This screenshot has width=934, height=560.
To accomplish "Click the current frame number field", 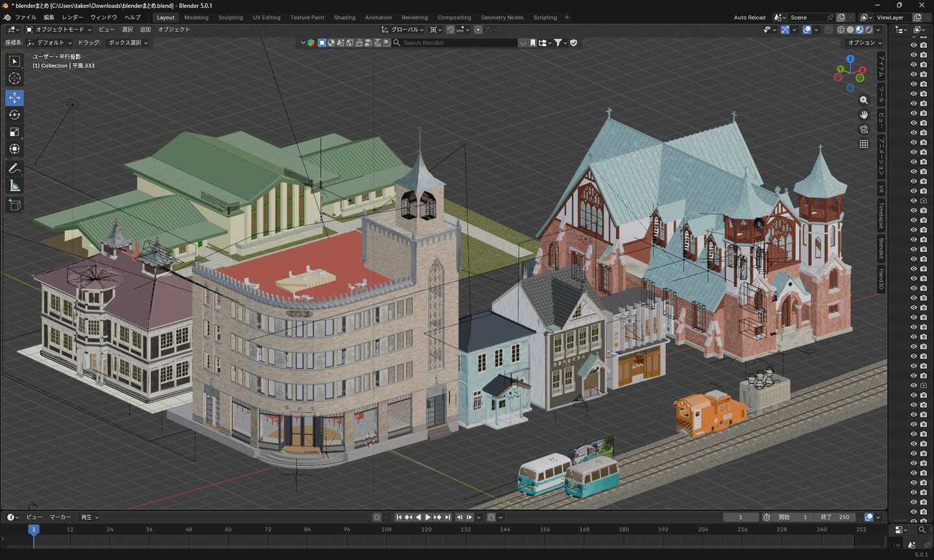I will (741, 517).
